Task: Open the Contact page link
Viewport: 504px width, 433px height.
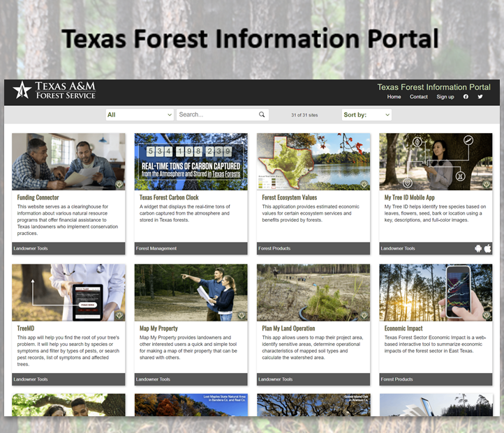Action: tap(419, 97)
